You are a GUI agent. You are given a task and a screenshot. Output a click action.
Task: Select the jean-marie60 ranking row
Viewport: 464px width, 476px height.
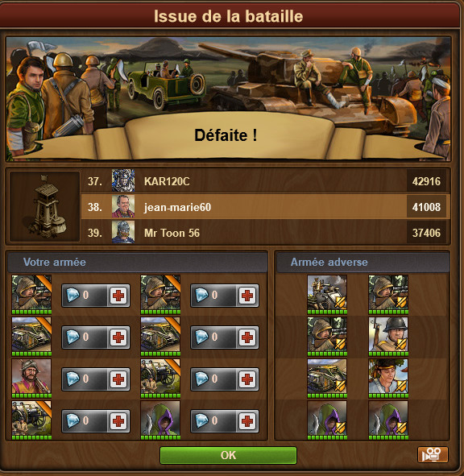(x=265, y=207)
